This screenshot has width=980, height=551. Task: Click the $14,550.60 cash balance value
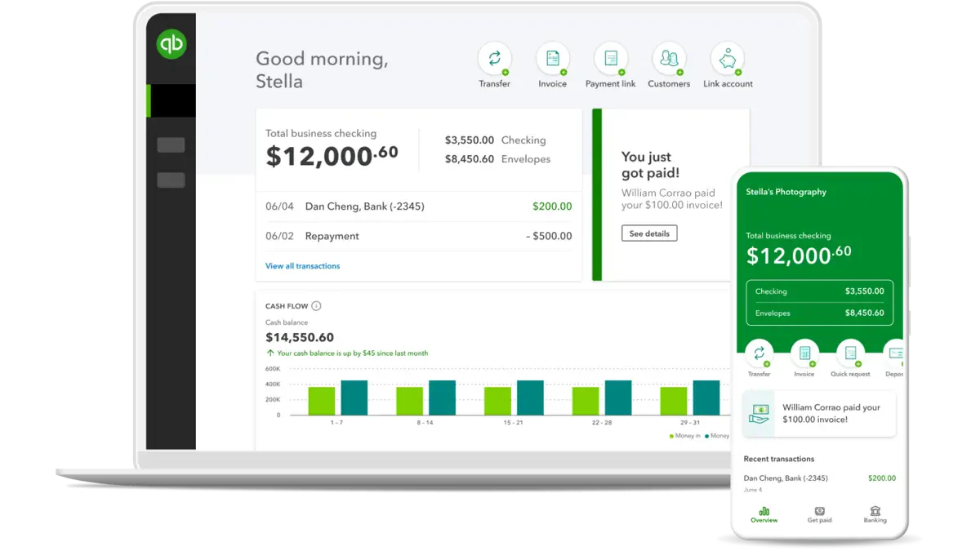pos(300,337)
